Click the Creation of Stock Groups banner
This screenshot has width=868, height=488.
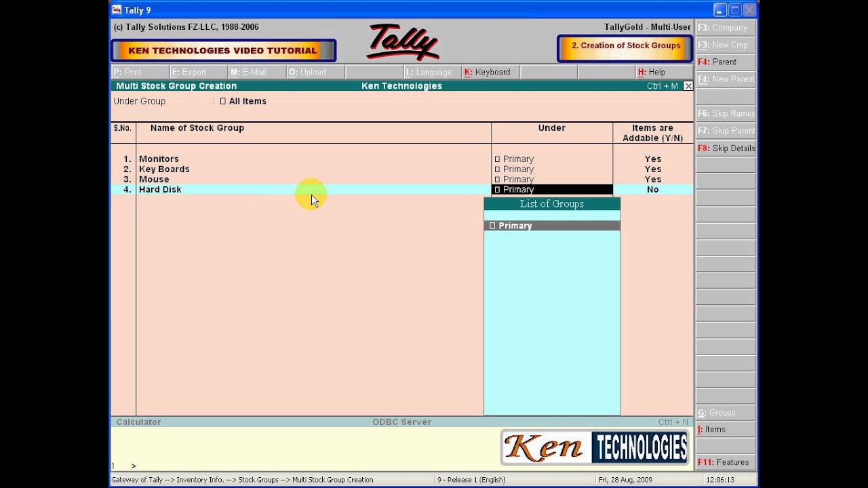pos(625,47)
